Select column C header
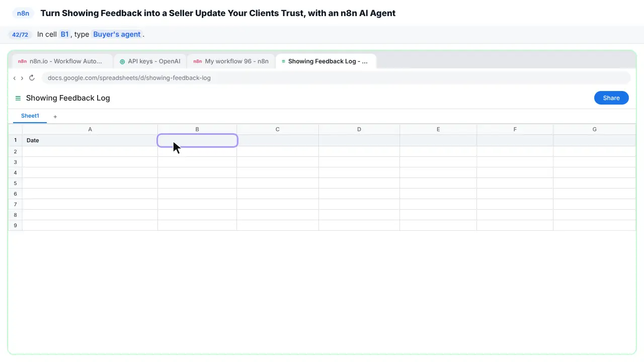The image size is (644, 362). 277,129
